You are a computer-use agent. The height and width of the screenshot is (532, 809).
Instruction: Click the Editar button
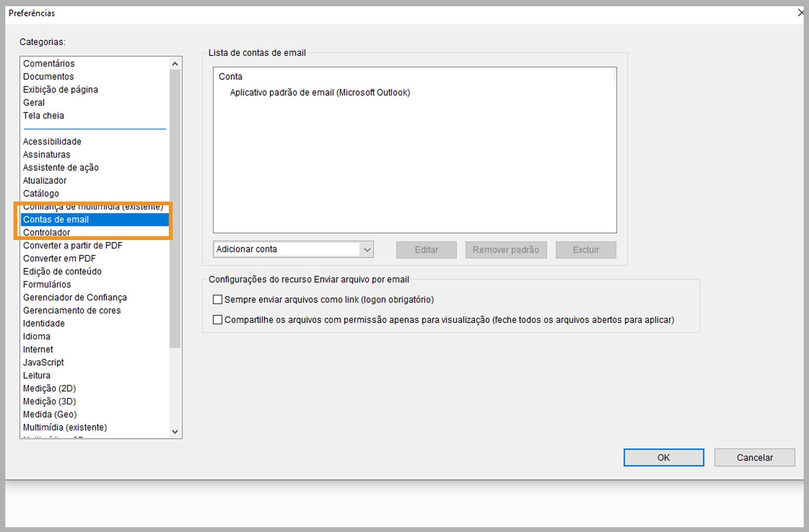(x=426, y=250)
